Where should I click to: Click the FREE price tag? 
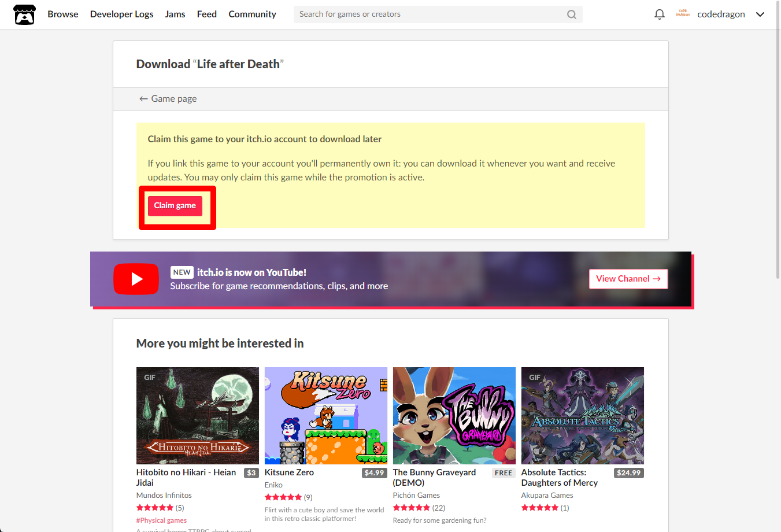pos(504,473)
